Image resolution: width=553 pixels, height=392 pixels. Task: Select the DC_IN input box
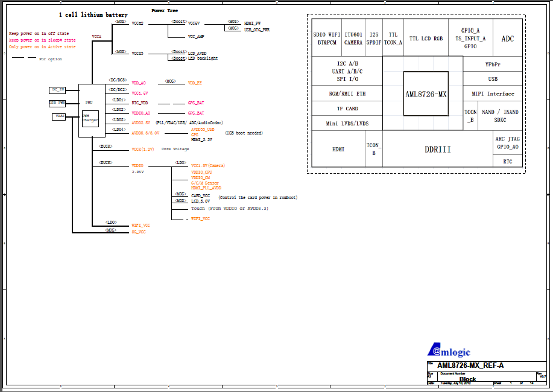[x=57, y=90]
